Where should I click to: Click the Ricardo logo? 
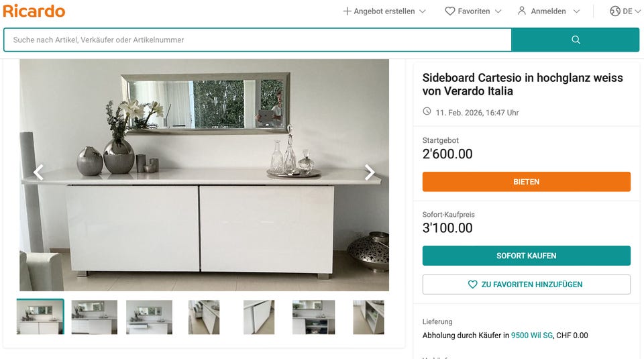coord(34,11)
